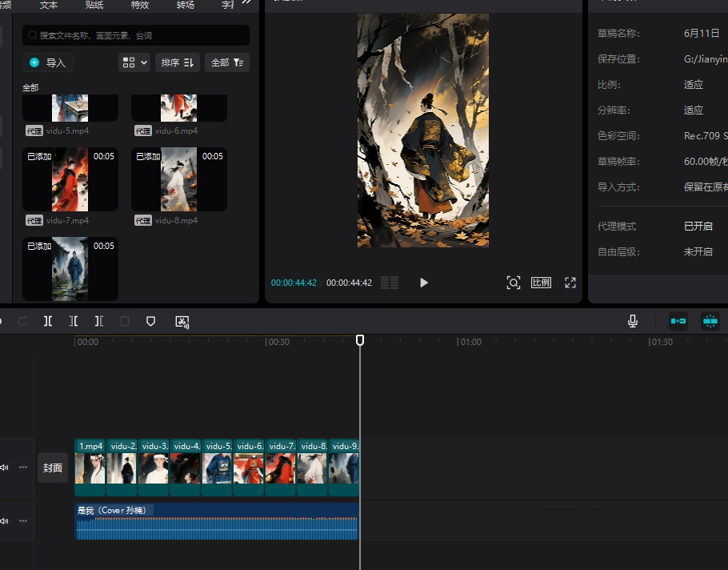Screen dimensions: 728x570
Task: Open the 排序 sort menu
Action: pos(178,62)
